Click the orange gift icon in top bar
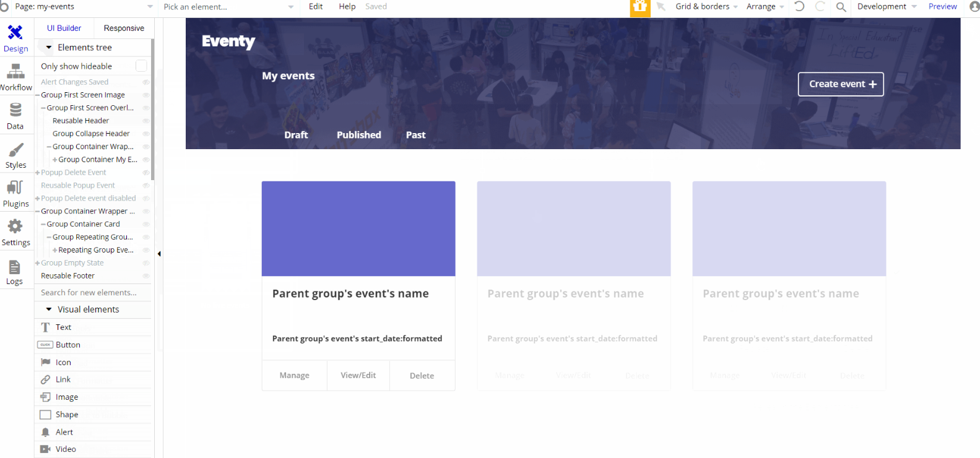This screenshot has width=980, height=458. [x=640, y=7]
